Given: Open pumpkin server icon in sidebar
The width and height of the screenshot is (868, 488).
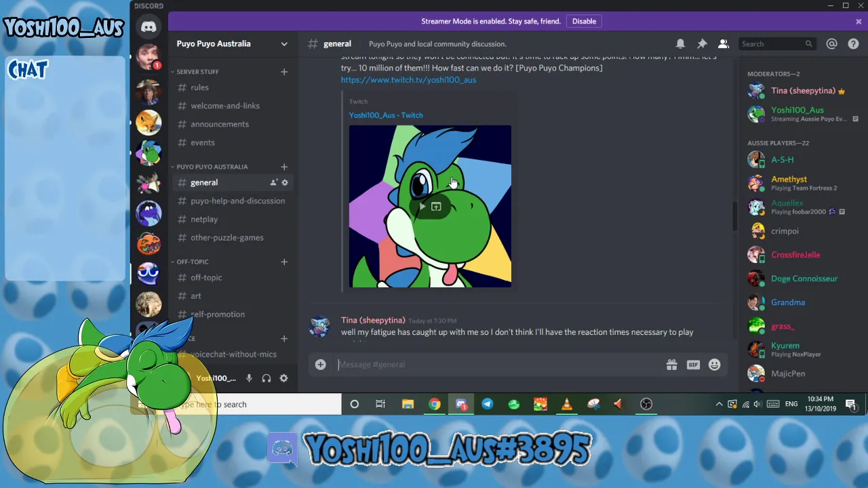Looking at the screenshot, I should 149,243.
